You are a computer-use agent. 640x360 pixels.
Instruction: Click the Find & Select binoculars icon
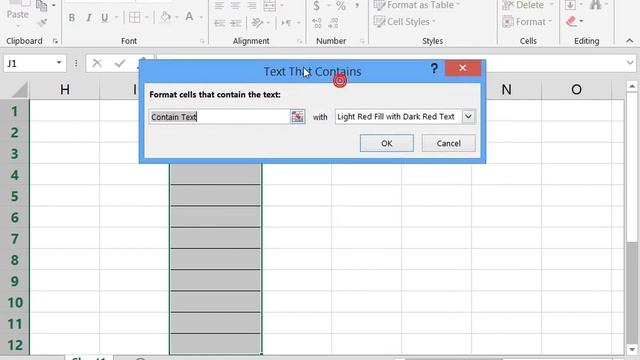pos(596,5)
